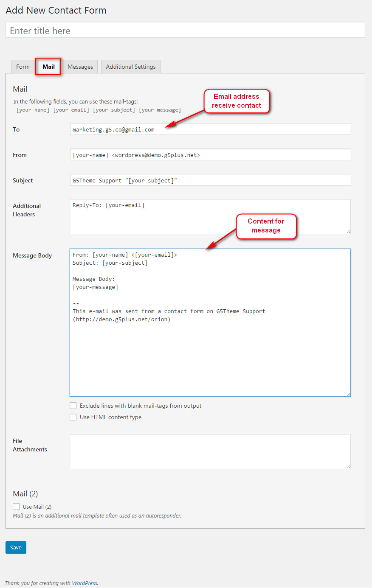This screenshot has height=588, width=372.
Task: Click the 'Mail (2)' section heading
Action: coord(25,494)
